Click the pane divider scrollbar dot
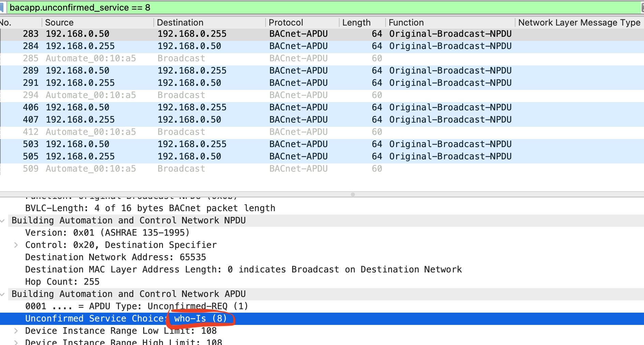Screen dimensions: 644x345 coord(353,194)
